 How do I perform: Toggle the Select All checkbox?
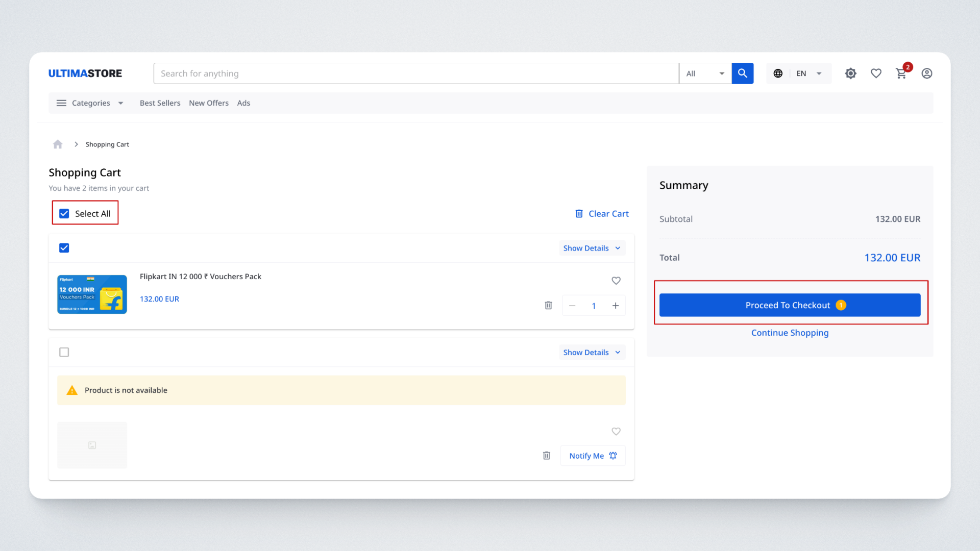coord(64,214)
